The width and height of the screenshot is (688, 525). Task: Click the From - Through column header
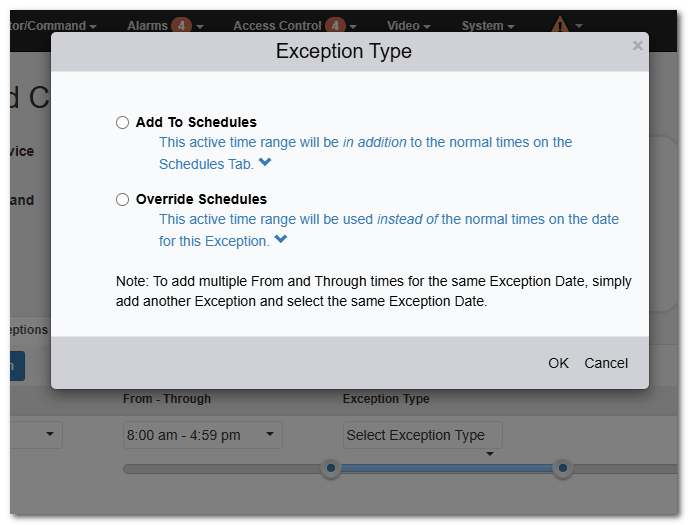click(167, 399)
